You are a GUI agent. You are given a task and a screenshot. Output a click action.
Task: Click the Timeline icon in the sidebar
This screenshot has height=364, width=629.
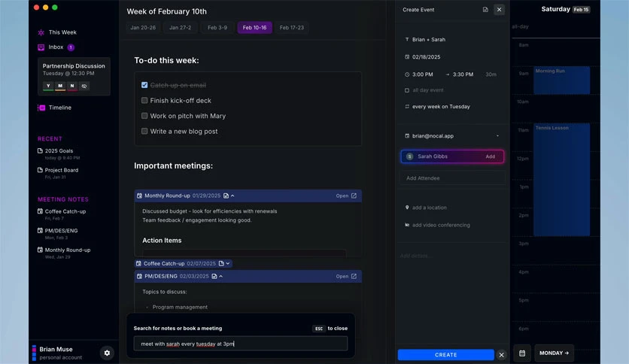click(41, 108)
